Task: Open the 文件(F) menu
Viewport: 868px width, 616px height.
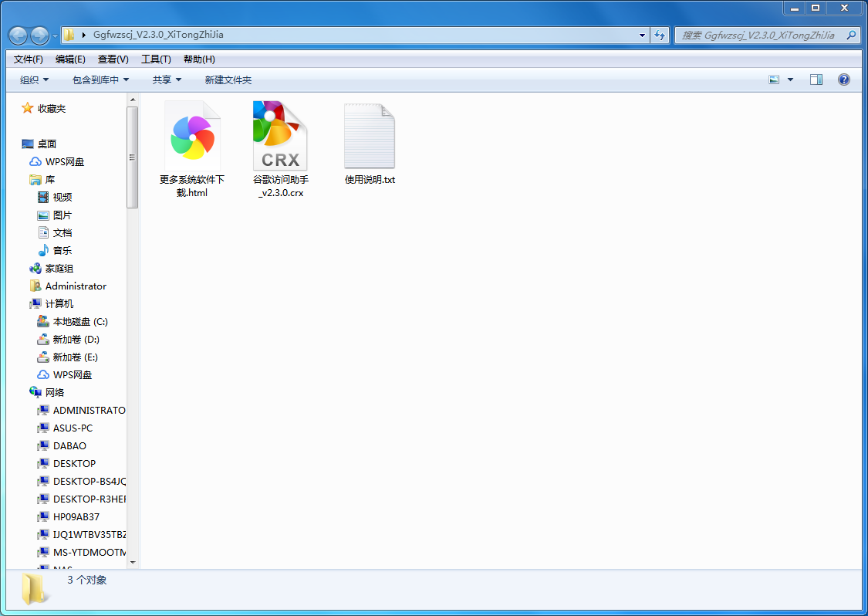Action: pos(29,59)
